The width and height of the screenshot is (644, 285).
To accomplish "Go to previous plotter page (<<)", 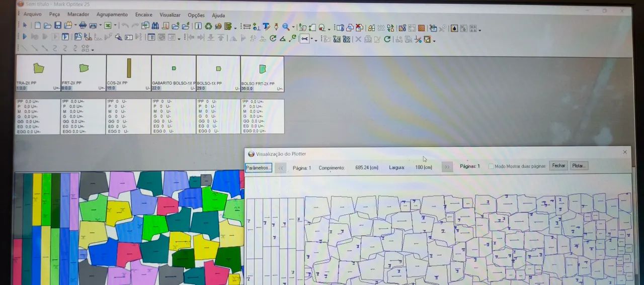I will pyautogui.click(x=281, y=167).
